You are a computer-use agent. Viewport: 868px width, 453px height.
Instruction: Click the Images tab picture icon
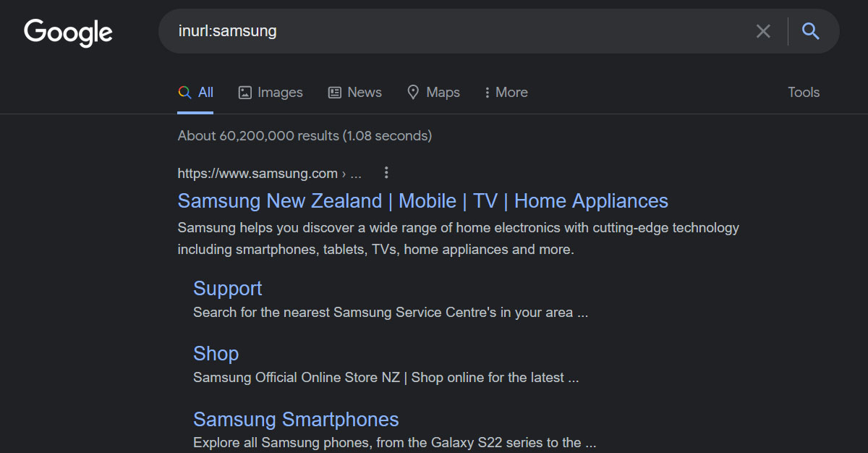(x=245, y=93)
